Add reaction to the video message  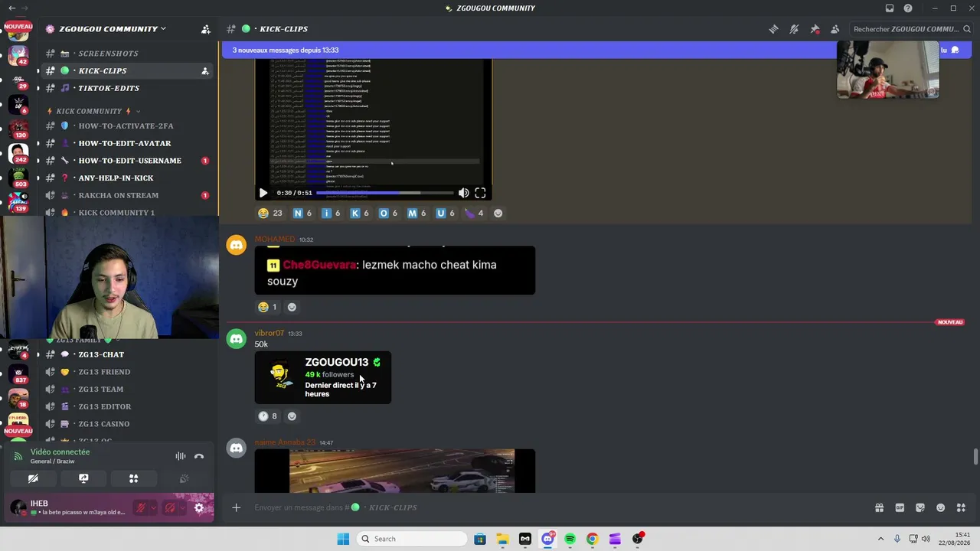tap(498, 214)
